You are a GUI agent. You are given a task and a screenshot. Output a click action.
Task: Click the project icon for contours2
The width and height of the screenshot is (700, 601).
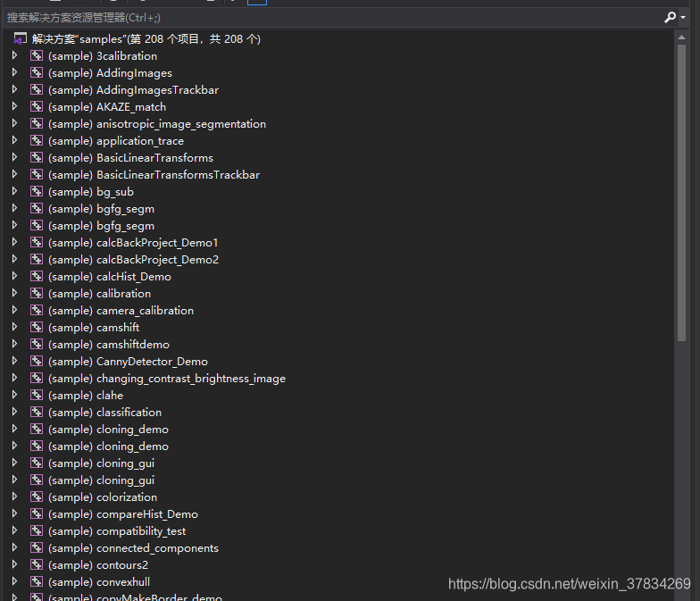click(x=37, y=564)
